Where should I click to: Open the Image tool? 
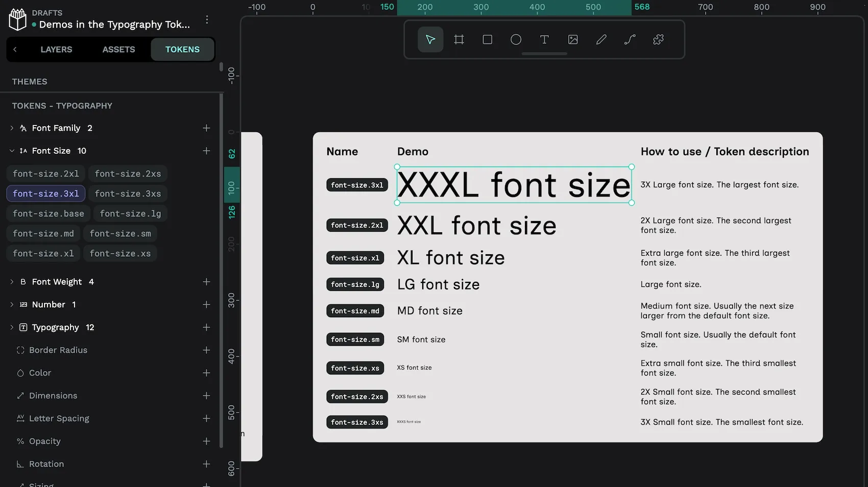(x=573, y=39)
